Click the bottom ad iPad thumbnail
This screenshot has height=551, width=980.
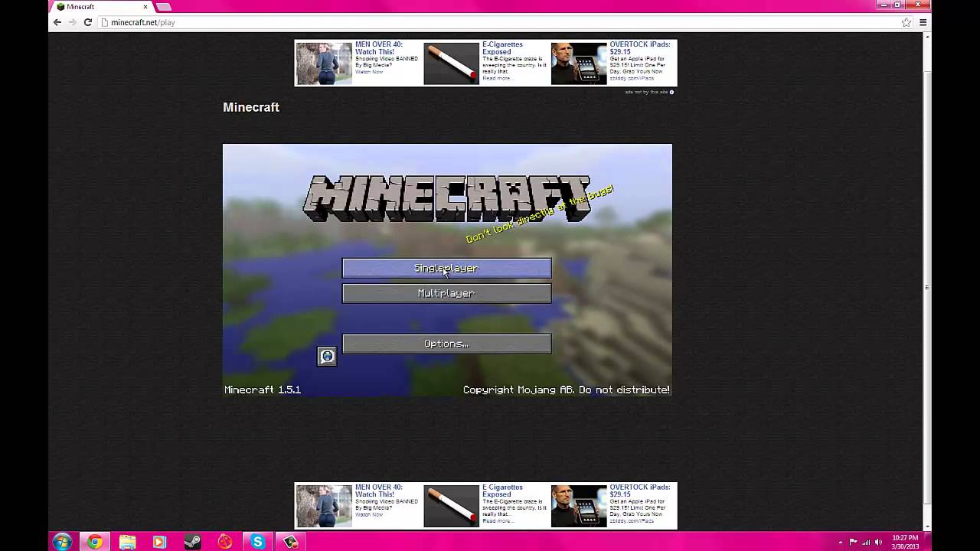pos(579,506)
